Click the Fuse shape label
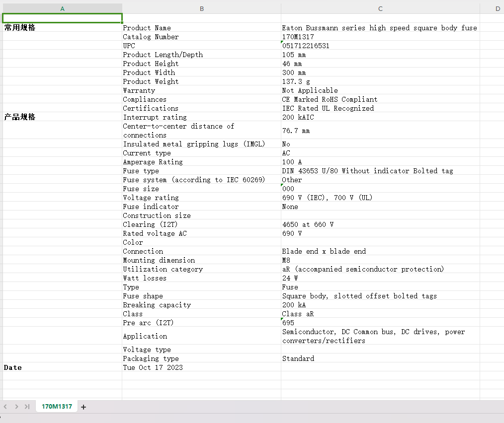Image resolution: width=504 pixels, height=423 pixels. point(201,296)
